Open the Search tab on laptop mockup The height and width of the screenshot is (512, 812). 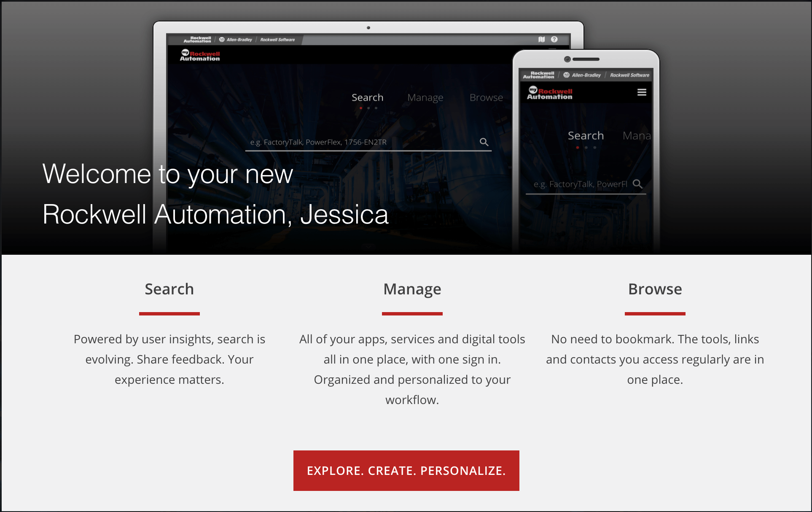pos(367,97)
